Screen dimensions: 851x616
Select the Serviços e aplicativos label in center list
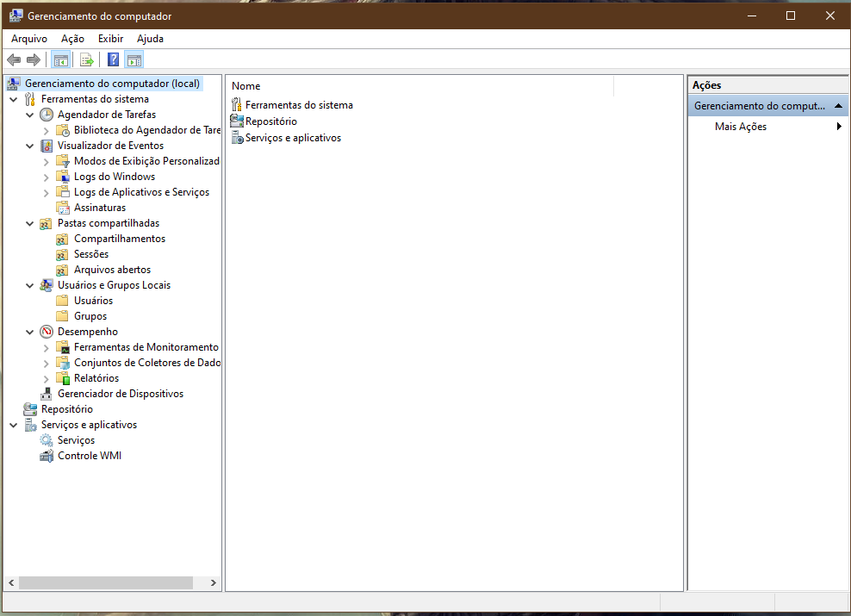[x=293, y=138]
